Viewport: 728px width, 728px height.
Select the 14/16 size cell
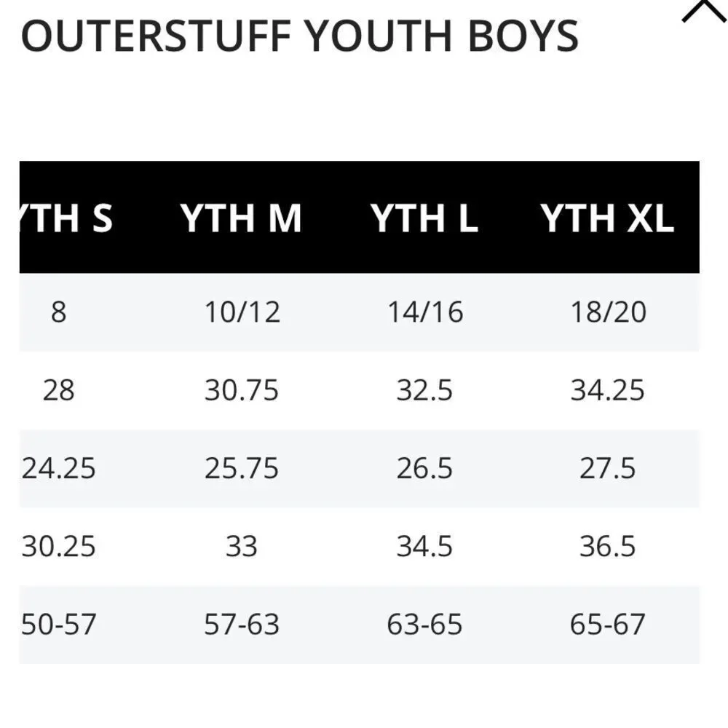pos(425,312)
